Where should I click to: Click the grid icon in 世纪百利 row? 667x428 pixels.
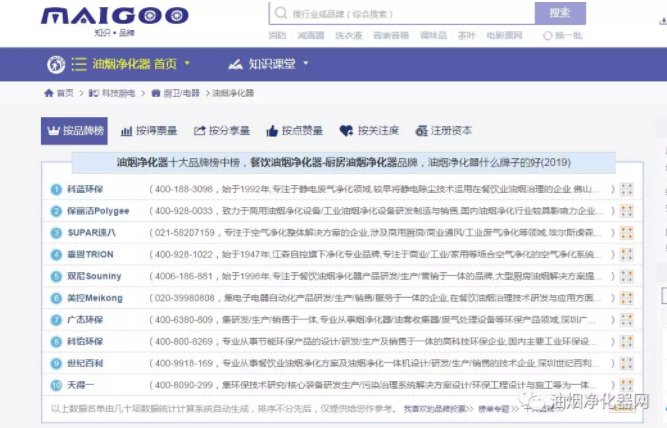[x=627, y=363]
